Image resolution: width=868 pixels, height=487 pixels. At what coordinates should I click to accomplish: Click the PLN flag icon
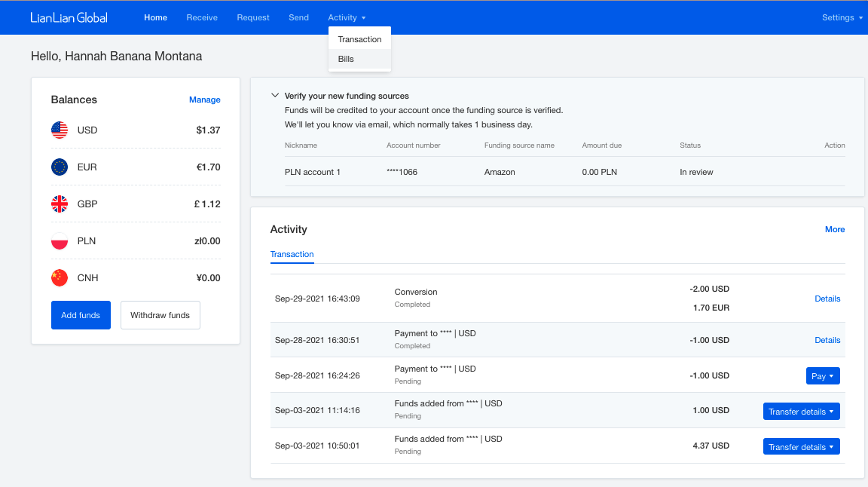click(60, 241)
